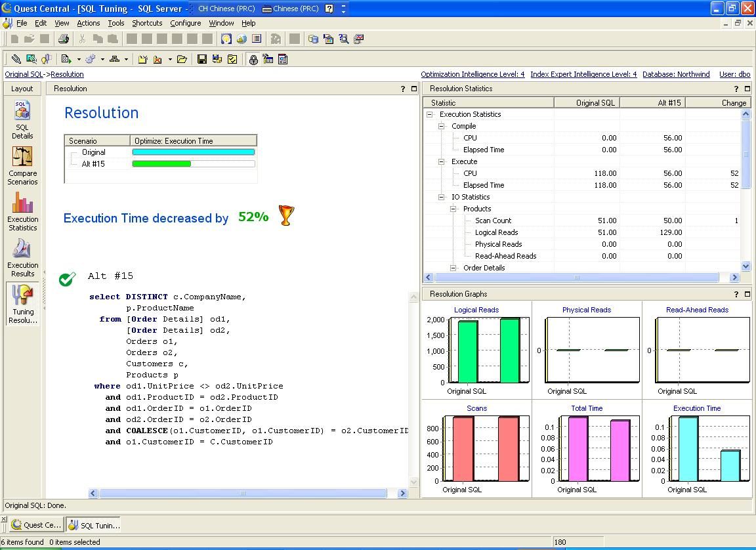756x550 pixels.
Task: Click the Print icon on the toolbar
Action: (x=63, y=39)
